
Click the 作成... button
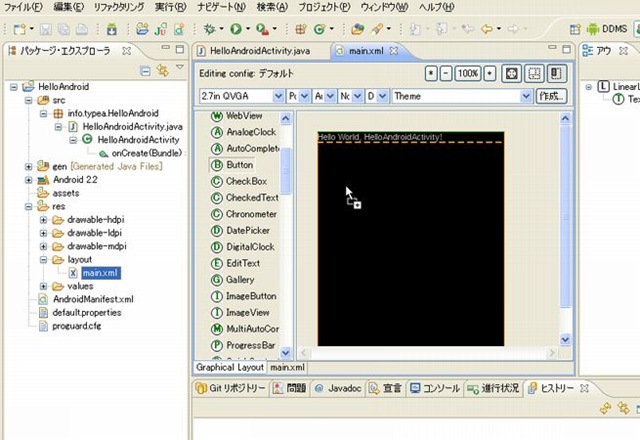tap(551, 96)
